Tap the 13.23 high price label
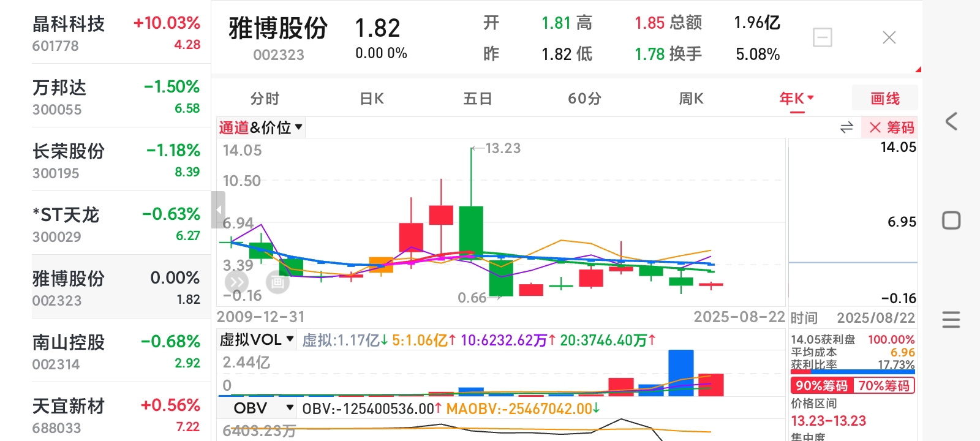This screenshot has height=441, width=980. click(x=503, y=148)
